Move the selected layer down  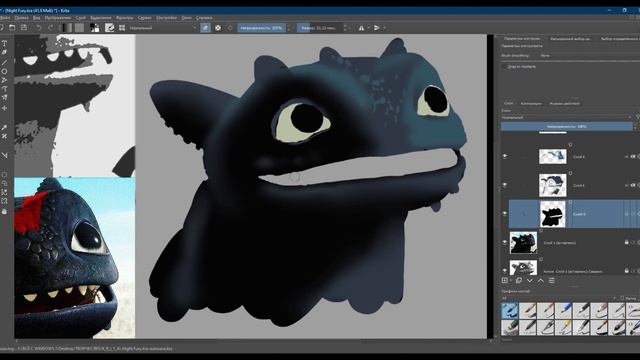point(530,280)
